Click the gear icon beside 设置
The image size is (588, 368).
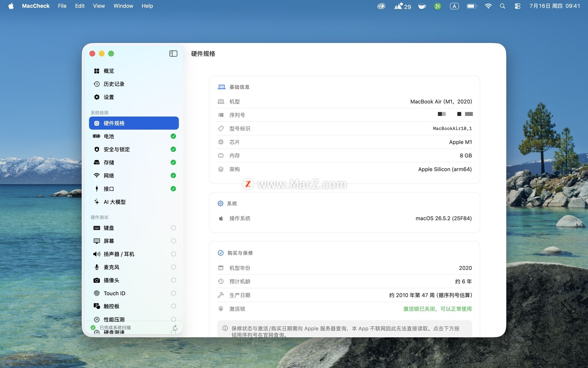pyautogui.click(x=97, y=97)
